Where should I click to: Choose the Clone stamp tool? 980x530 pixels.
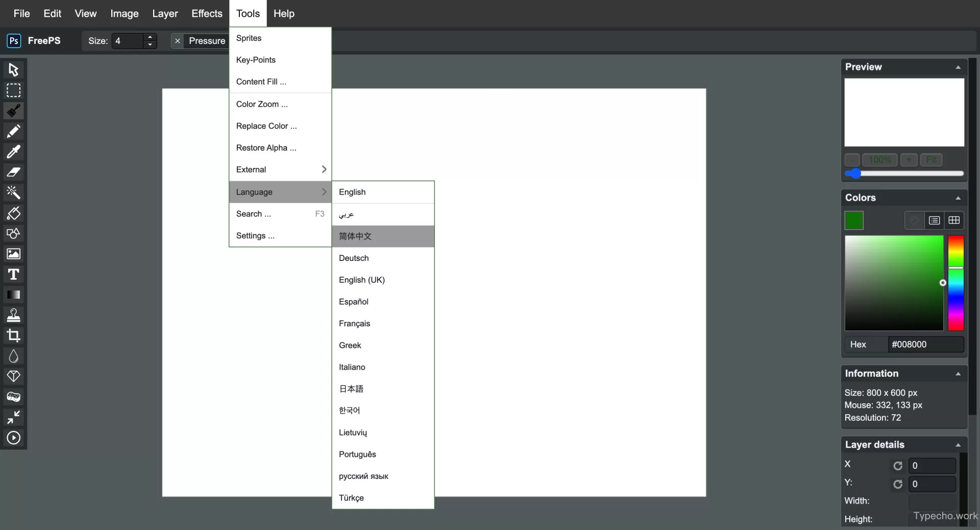click(14, 315)
